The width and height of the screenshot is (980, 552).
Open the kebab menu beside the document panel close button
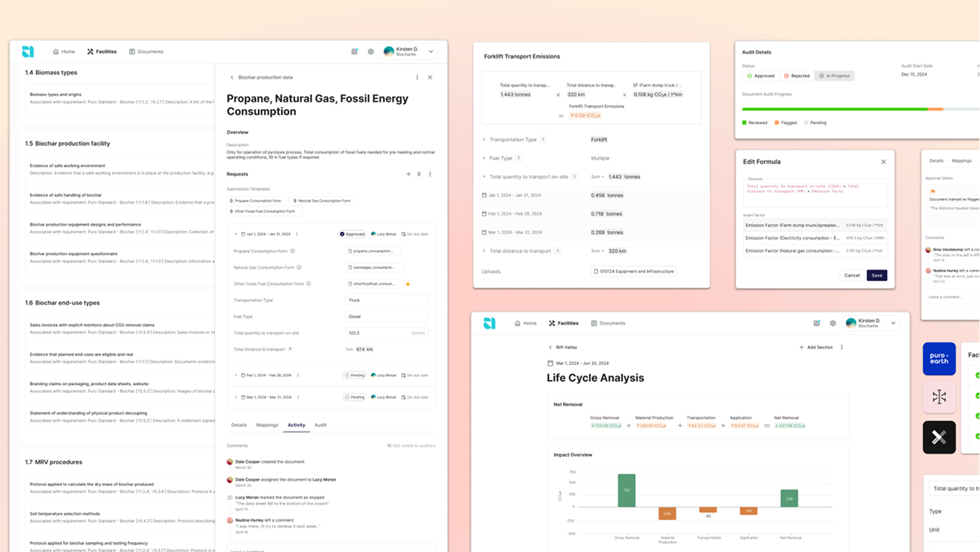coord(417,77)
